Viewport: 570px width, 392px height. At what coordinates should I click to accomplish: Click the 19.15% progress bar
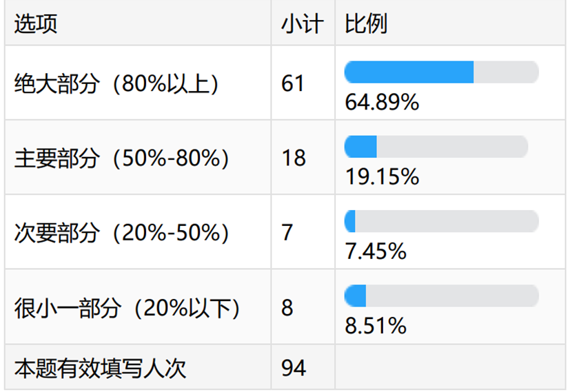(x=436, y=146)
